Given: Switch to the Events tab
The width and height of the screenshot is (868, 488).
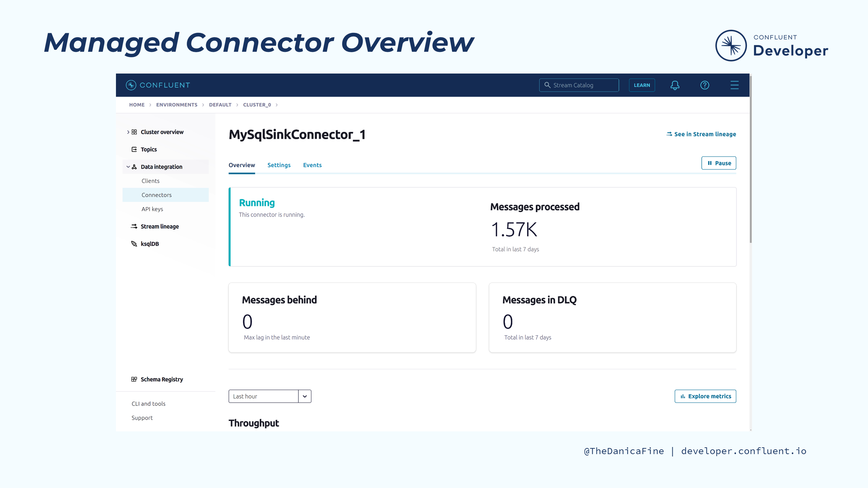Looking at the screenshot, I should [312, 165].
